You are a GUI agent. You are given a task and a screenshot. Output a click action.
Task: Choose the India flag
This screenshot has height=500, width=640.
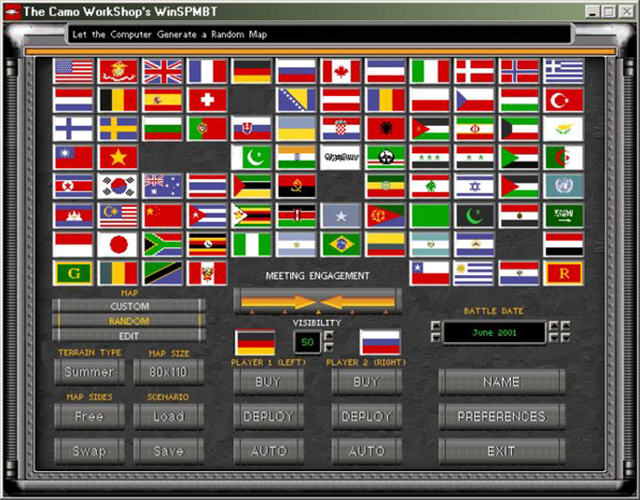coord(296,157)
